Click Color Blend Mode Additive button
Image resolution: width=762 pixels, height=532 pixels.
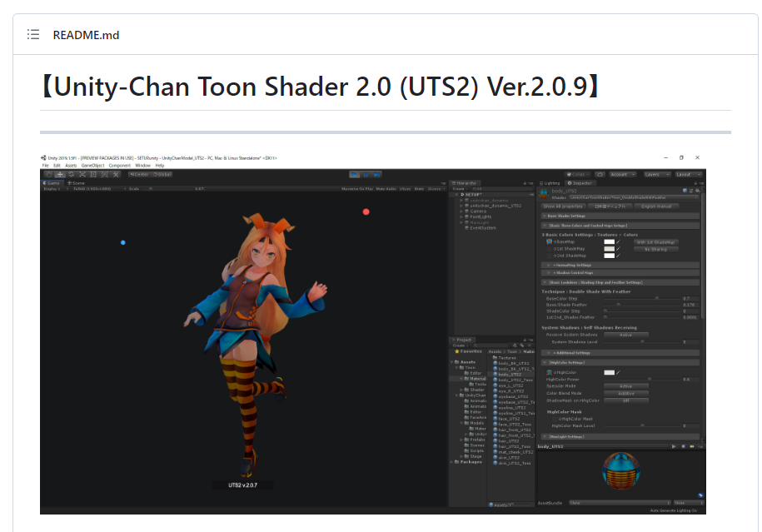tap(626, 394)
